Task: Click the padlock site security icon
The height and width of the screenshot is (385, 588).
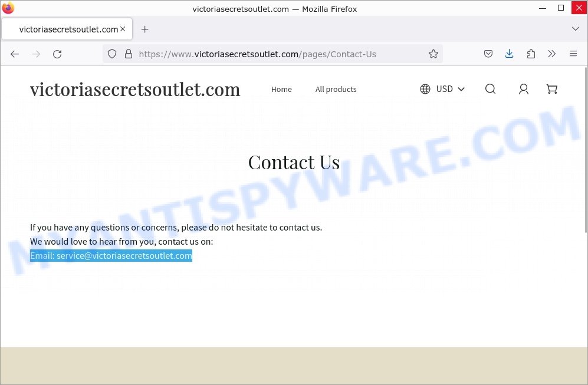Action: pyautogui.click(x=128, y=54)
